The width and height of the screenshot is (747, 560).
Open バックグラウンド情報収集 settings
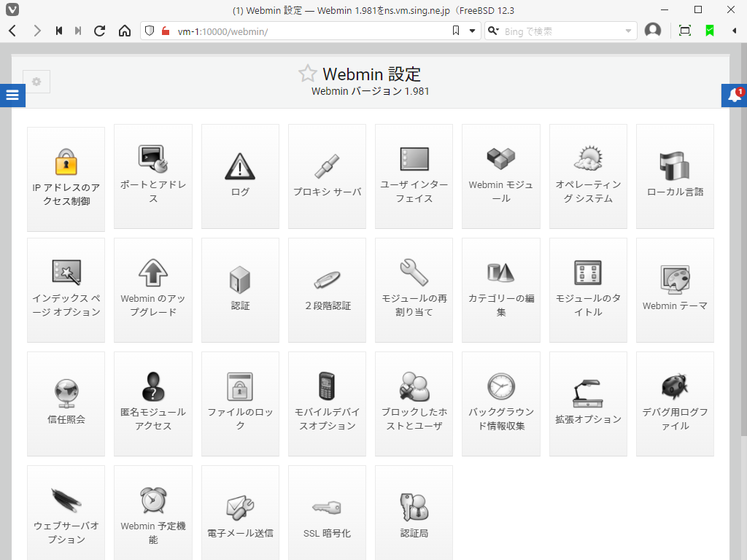pos(501,404)
